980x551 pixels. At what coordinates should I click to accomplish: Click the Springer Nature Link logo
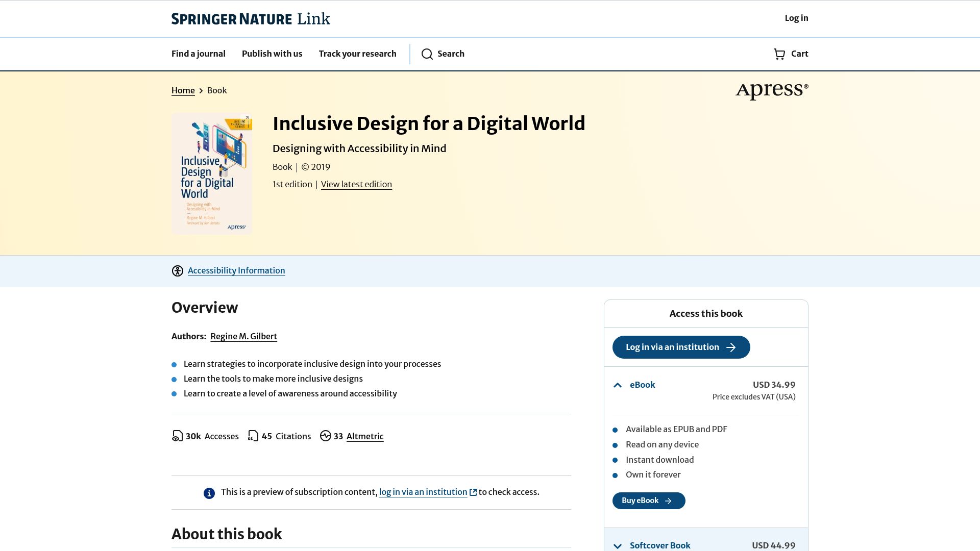pos(251,18)
